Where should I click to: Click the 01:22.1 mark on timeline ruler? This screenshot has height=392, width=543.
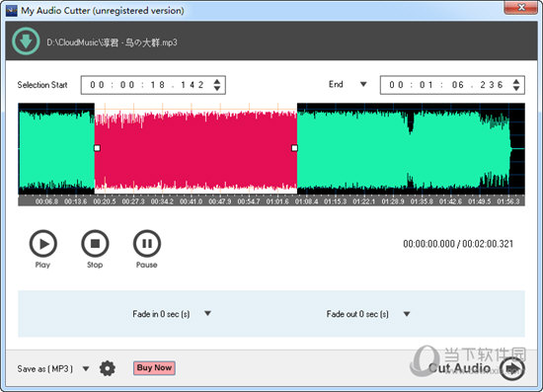coord(363,201)
